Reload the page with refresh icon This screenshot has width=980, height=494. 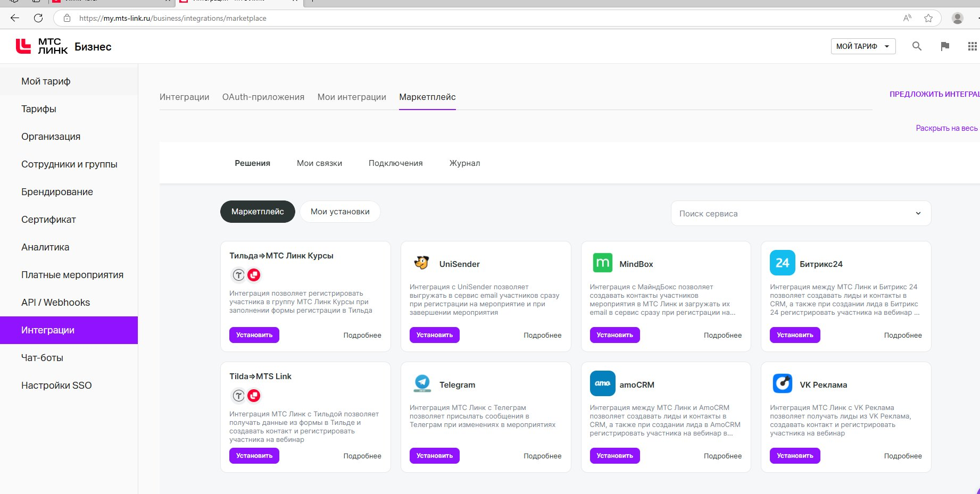pyautogui.click(x=38, y=18)
